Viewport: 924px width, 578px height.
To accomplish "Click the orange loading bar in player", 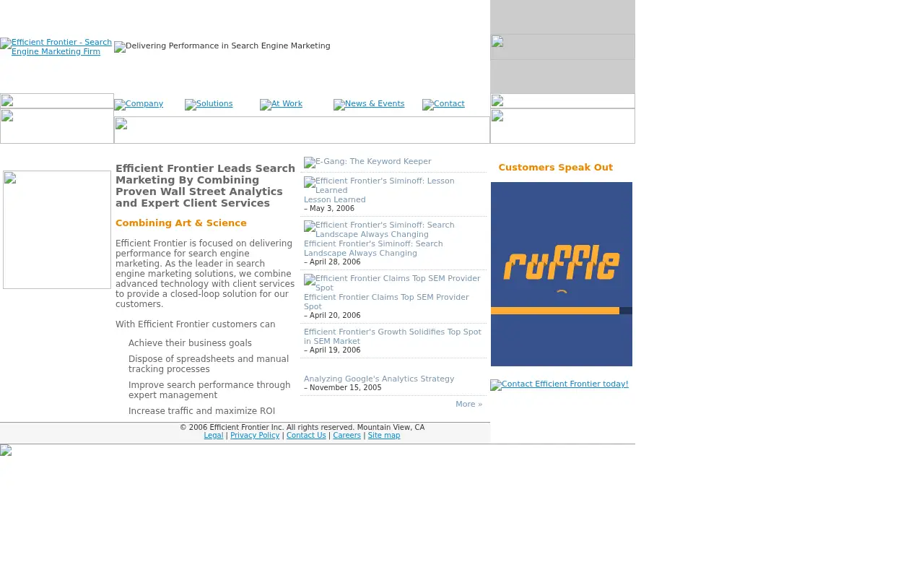I will [555, 311].
